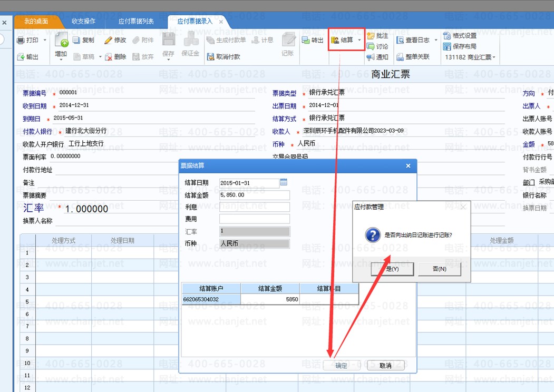Click the 5850 settlement amount cell
The image size is (554, 392).
pos(270,299)
